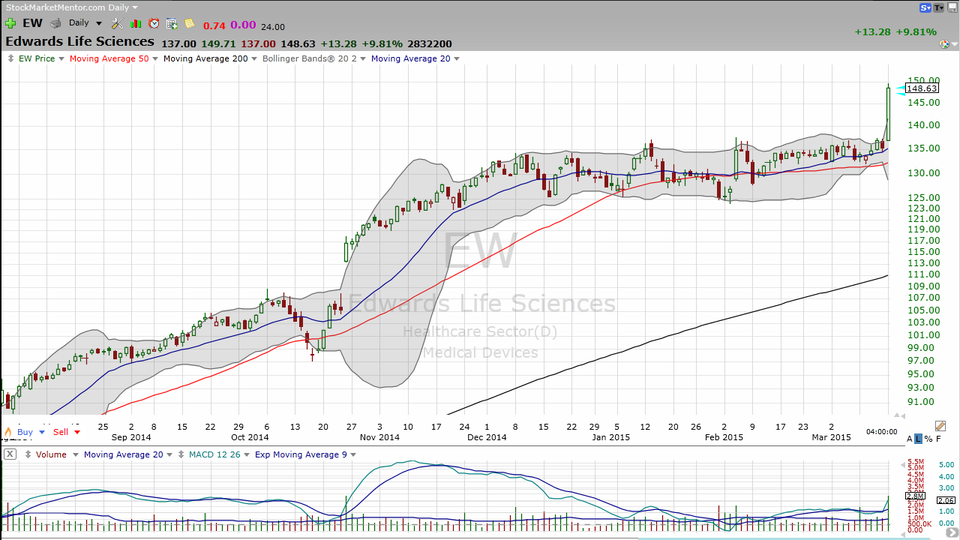This screenshot has width=960, height=540.
Task: Click the 04:00:00 time label
Action: (882, 432)
